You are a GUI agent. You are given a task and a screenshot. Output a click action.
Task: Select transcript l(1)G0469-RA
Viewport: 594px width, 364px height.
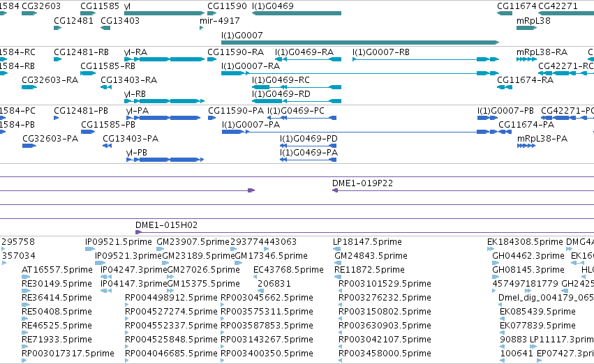304,52
